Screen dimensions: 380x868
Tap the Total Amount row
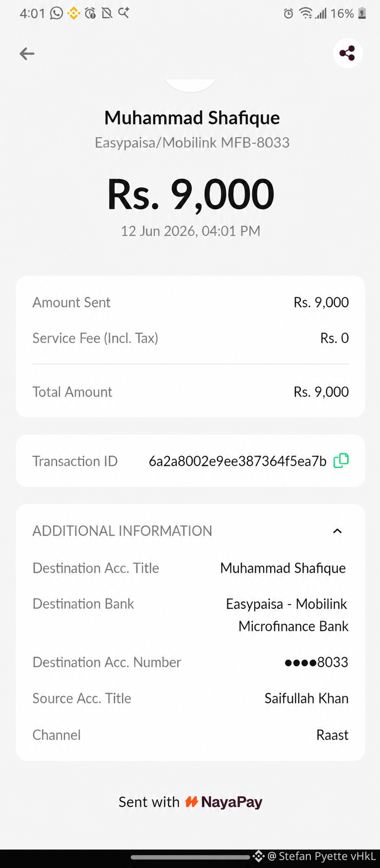(190, 392)
